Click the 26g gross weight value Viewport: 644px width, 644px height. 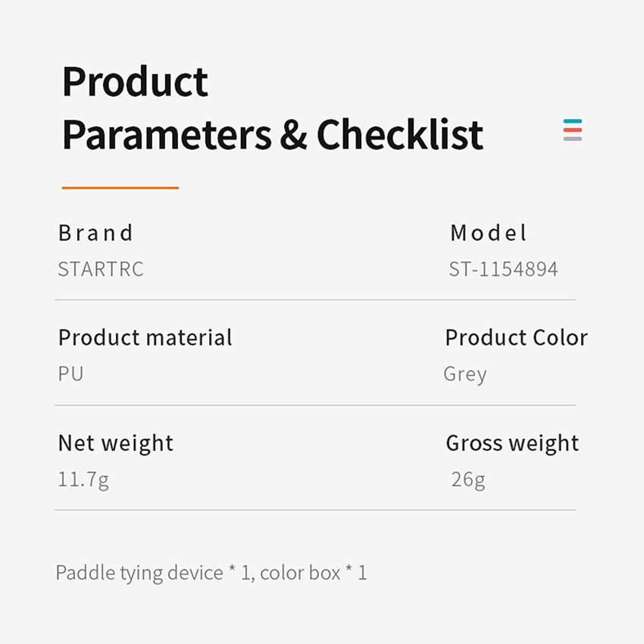tap(468, 480)
